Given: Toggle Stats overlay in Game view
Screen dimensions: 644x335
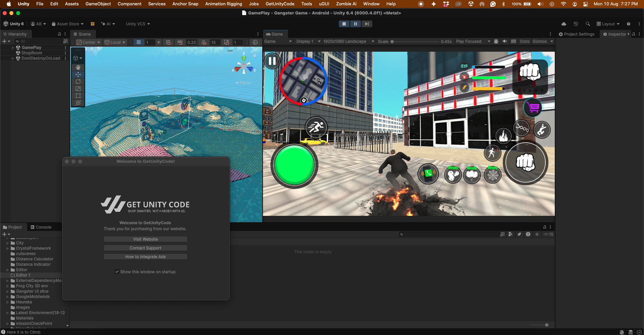Looking at the screenshot, I should (525, 41).
